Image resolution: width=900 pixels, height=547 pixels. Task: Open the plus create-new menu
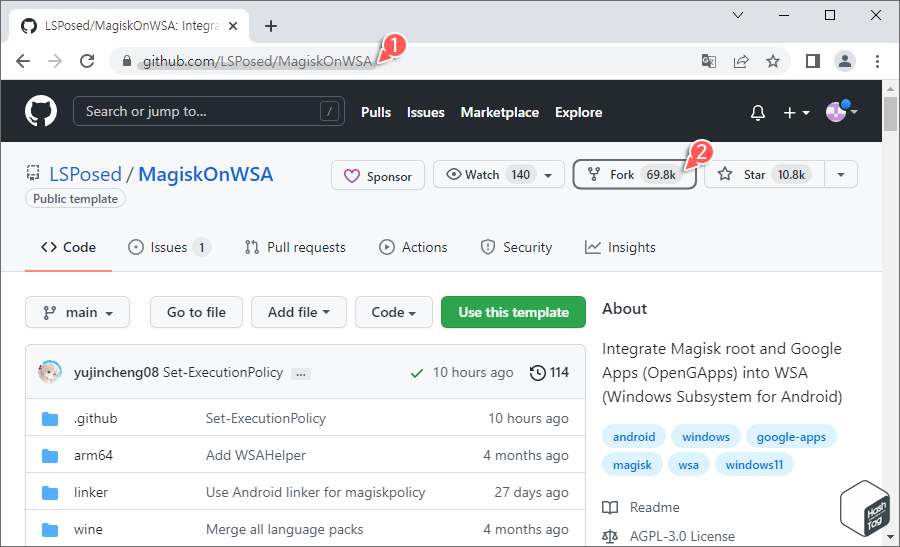pos(797,112)
